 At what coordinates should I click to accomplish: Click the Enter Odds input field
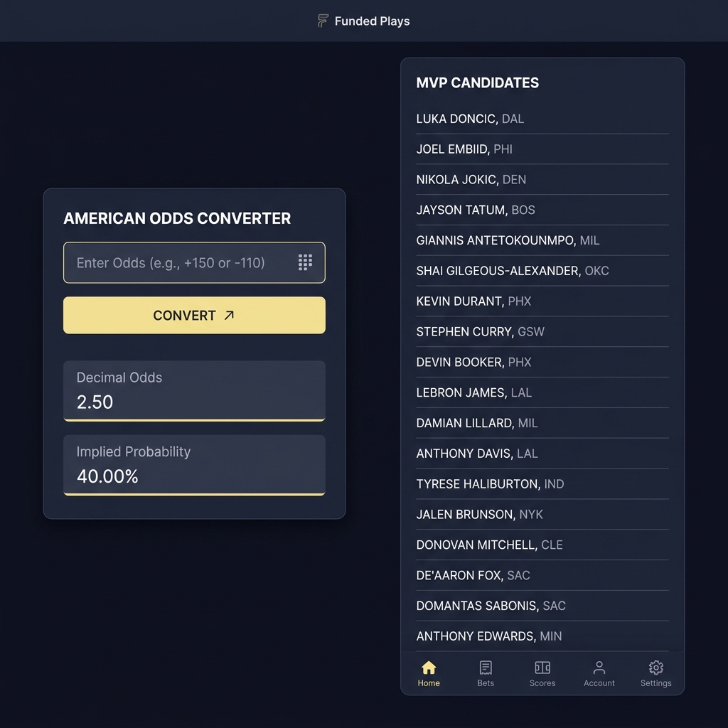click(194, 262)
